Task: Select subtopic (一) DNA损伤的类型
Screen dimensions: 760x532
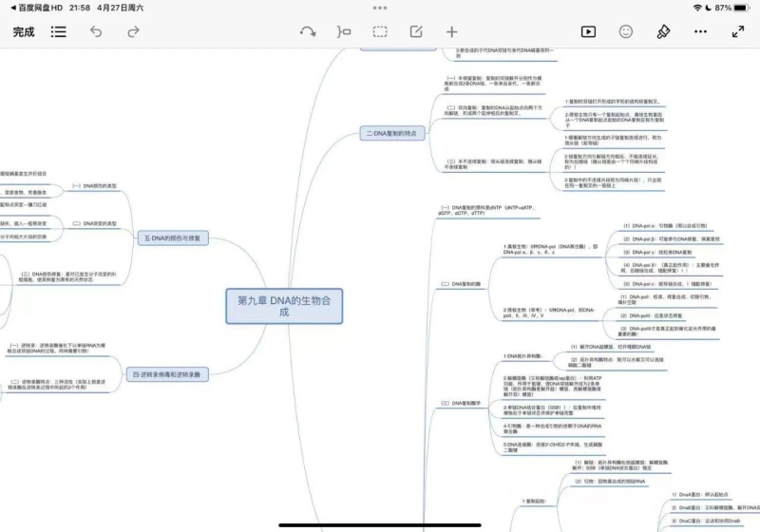Action: pyautogui.click(x=94, y=186)
